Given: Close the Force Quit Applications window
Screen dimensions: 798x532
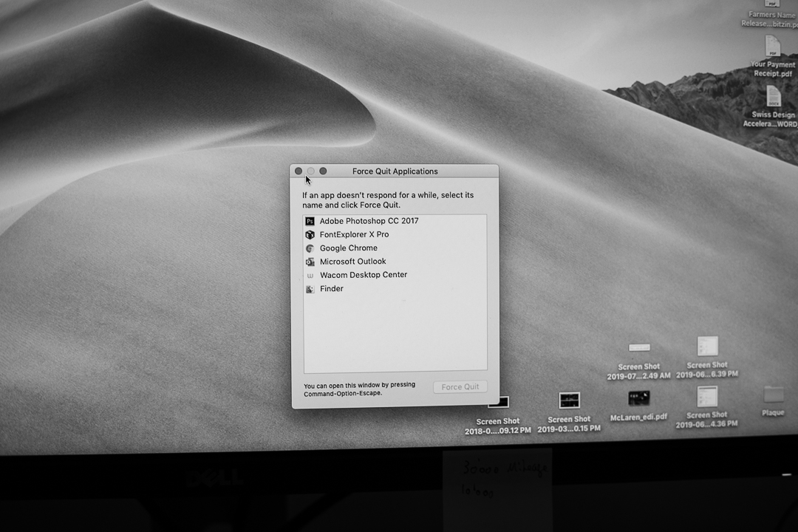Looking at the screenshot, I should click(x=299, y=171).
